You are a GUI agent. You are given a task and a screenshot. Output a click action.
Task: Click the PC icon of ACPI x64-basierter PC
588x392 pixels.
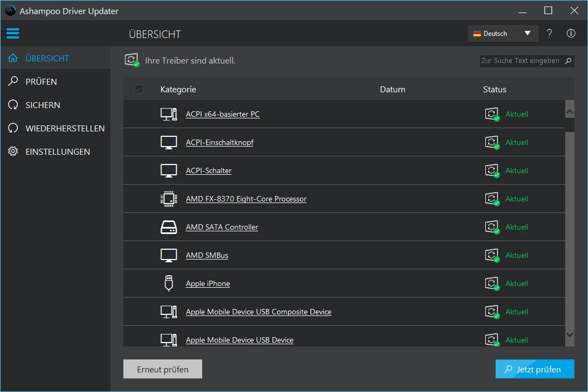[x=169, y=114]
